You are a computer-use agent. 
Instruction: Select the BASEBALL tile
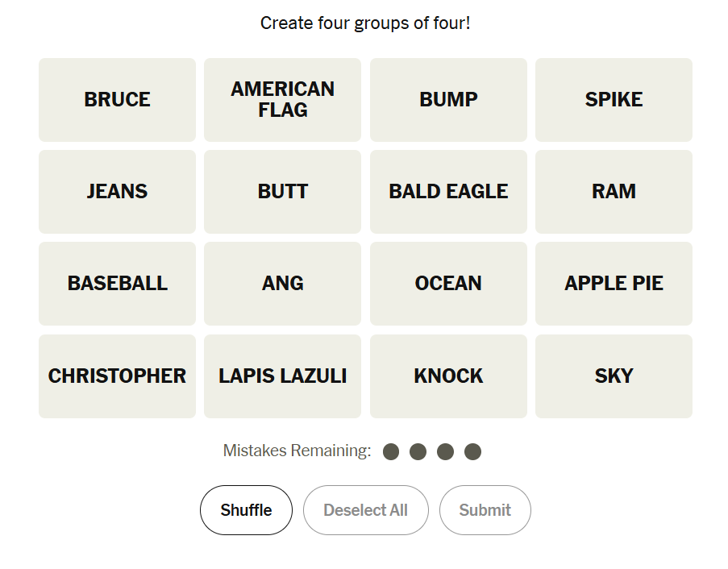point(117,284)
